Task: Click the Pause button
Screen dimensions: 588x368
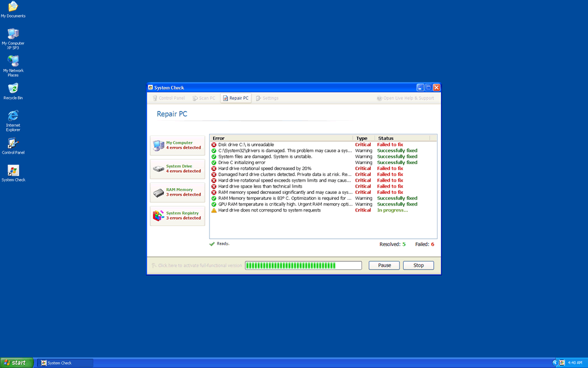Action: pyautogui.click(x=384, y=265)
